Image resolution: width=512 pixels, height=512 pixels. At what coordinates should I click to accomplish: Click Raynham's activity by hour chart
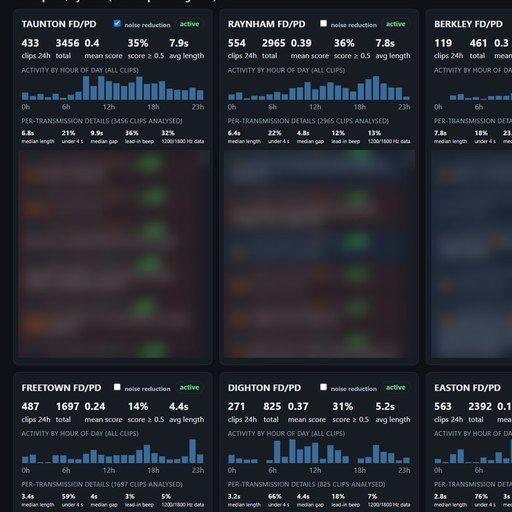pyautogui.click(x=319, y=88)
